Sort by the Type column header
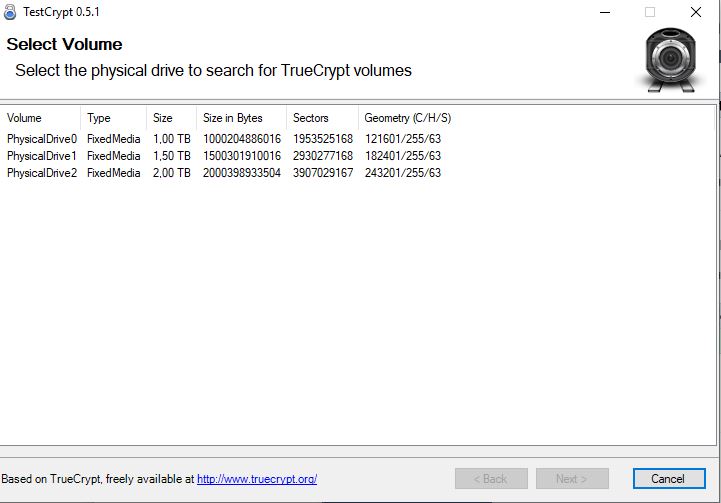 click(x=114, y=118)
